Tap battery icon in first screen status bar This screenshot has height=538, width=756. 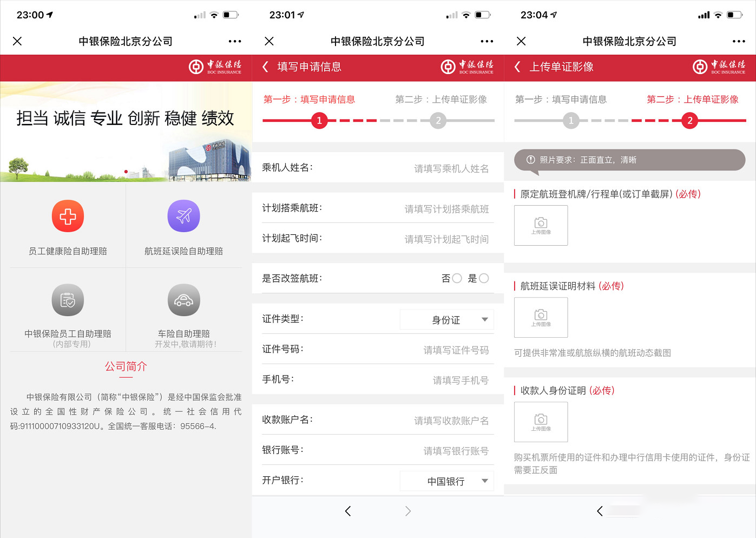click(x=231, y=15)
